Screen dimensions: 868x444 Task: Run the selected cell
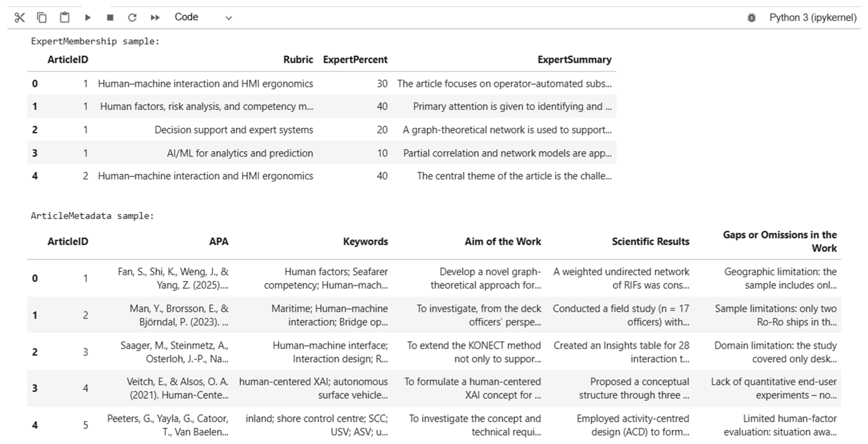pyautogui.click(x=88, y=18)
